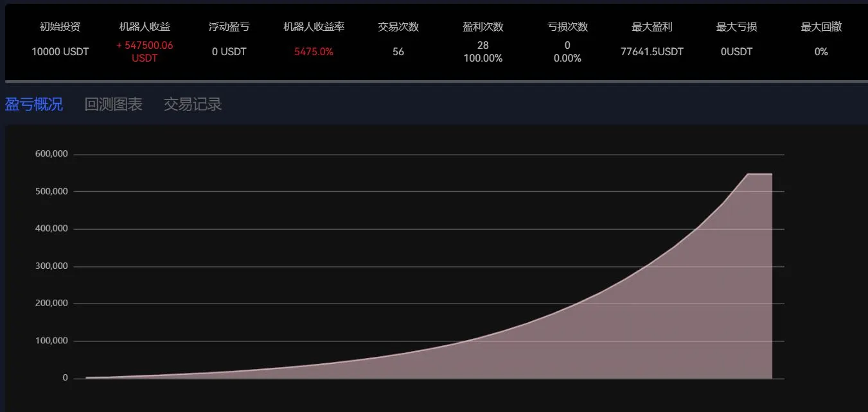The height and width of the screenshot is (412, 868).
Task: Click the 600,000 y-axis label
Action: tap(53, 154)
